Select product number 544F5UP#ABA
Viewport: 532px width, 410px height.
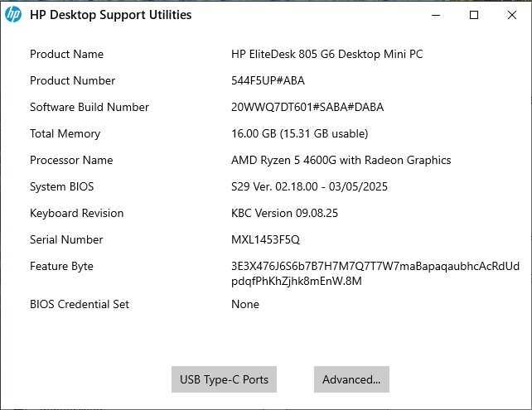[x=268, y=80]
